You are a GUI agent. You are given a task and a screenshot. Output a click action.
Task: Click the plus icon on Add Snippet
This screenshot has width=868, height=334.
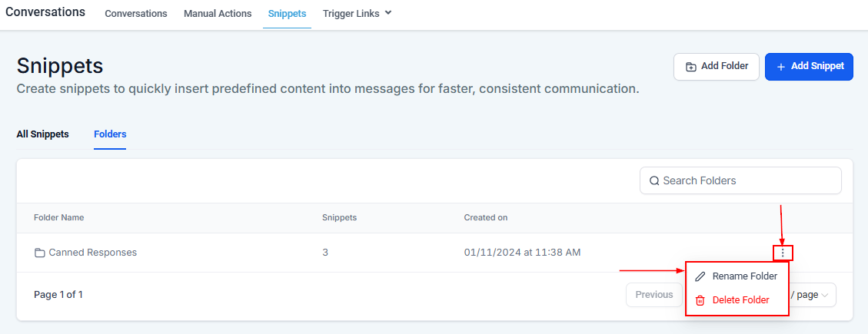[x=780, y=67]
